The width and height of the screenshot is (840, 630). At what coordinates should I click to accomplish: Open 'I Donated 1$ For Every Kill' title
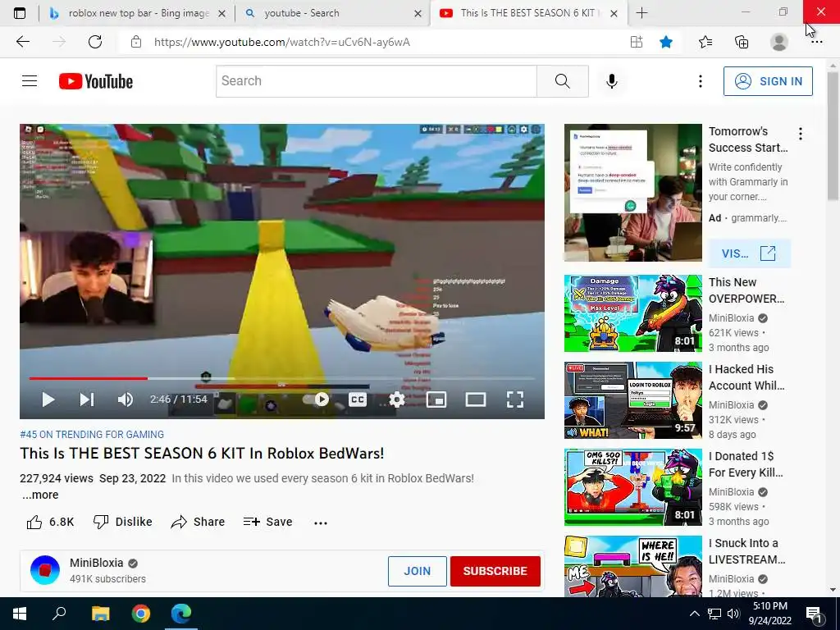pos(745,464)
